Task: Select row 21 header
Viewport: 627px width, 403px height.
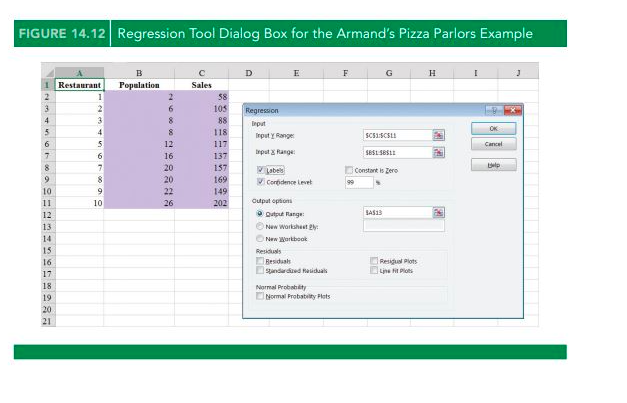Action: [48, 321]
